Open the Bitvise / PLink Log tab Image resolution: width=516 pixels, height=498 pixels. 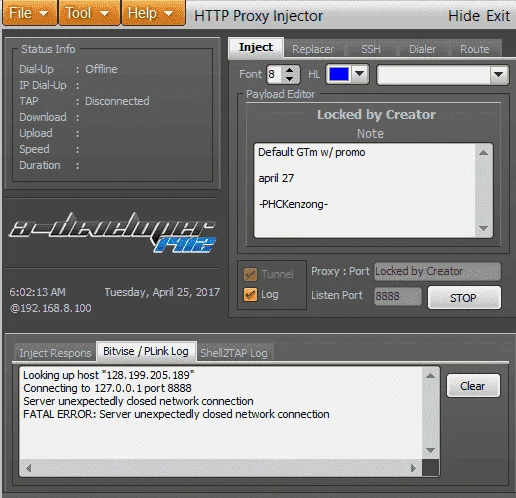[146, 351]
